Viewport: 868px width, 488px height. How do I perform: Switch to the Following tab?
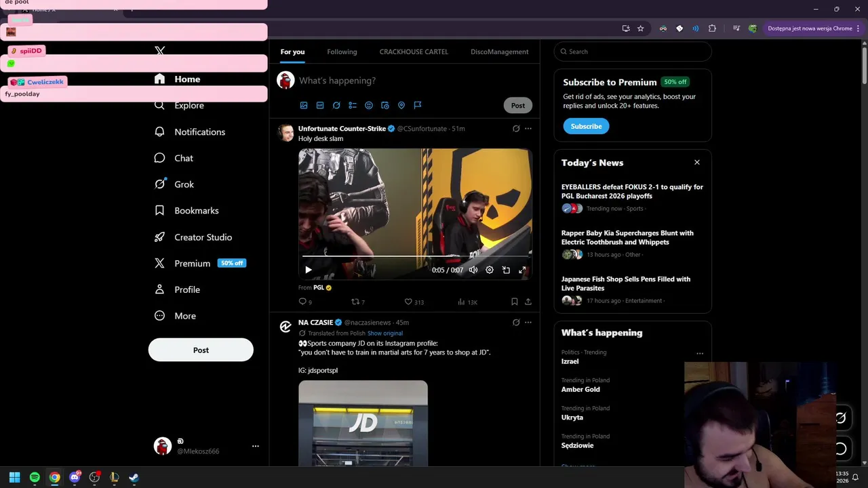point(342,52)
